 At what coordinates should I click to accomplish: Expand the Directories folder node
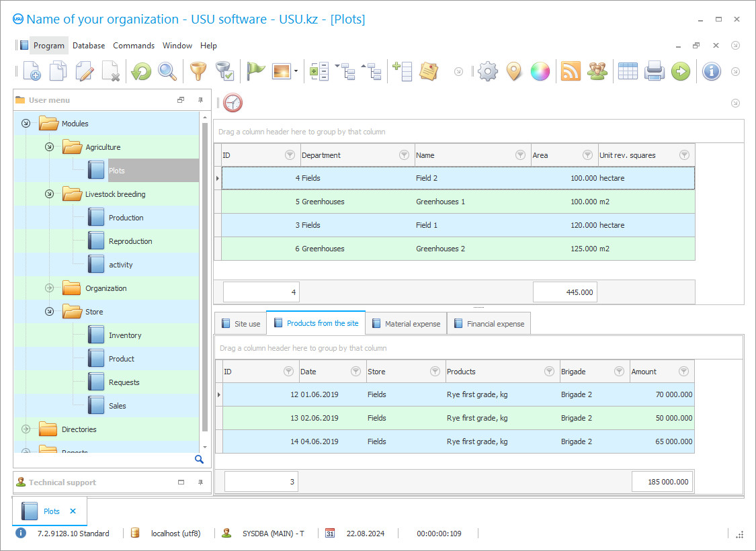click(26, 429)
